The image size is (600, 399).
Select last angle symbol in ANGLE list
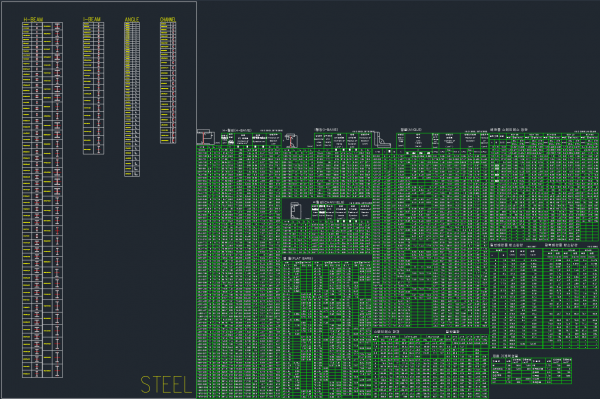(x=136, y=174)
